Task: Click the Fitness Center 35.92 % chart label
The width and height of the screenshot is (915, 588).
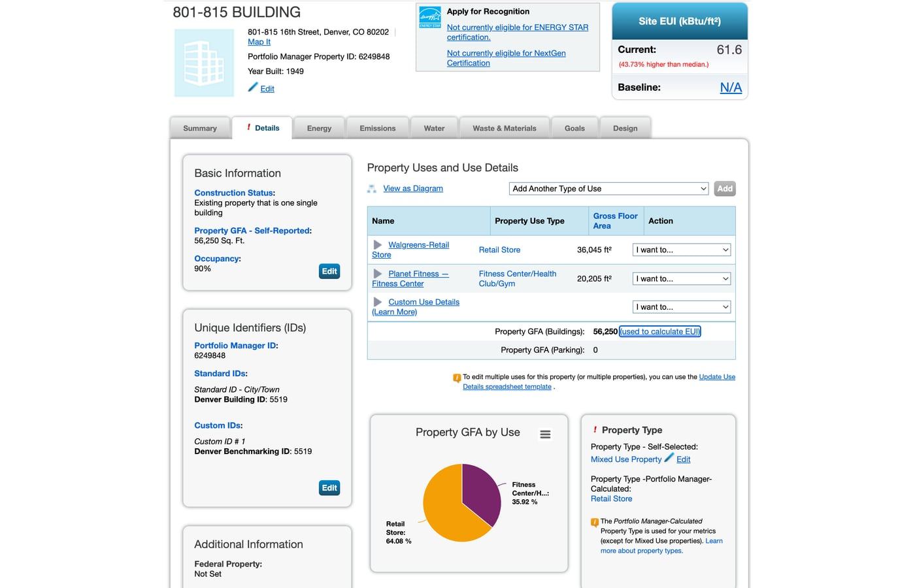Action: [x=530, y=493]
